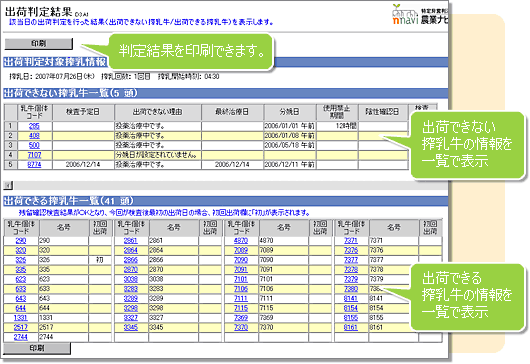The width and height of the screenshot is (530, 364).
Task: Open cow code link 8774
Action: (34, 165)
